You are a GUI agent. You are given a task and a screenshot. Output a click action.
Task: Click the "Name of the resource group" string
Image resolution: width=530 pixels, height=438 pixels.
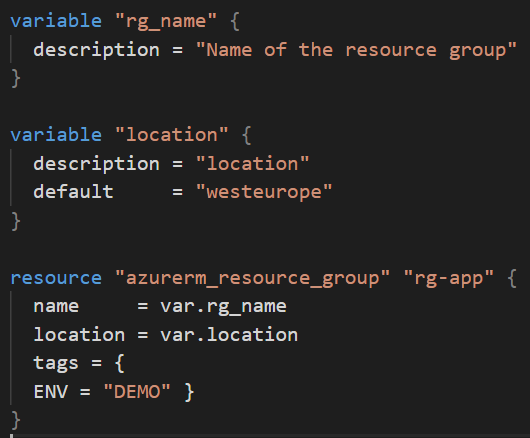(x=356, y=51)
